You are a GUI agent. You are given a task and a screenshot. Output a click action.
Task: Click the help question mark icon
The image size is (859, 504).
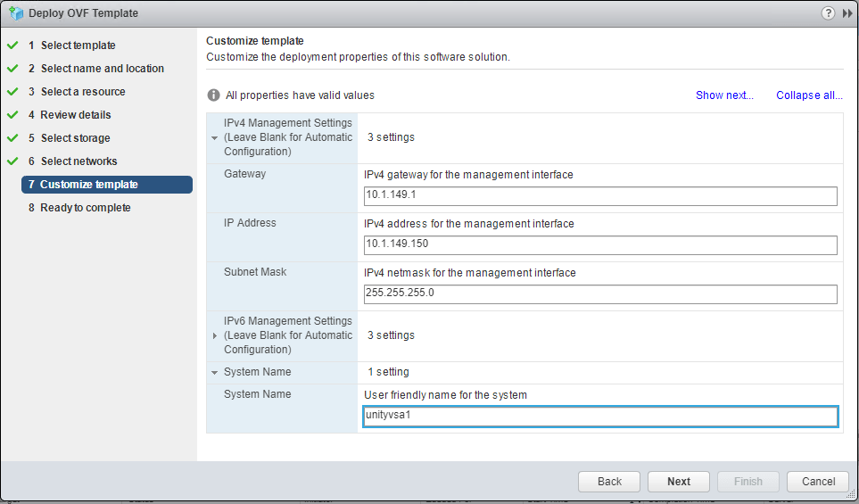click(828, 13)
